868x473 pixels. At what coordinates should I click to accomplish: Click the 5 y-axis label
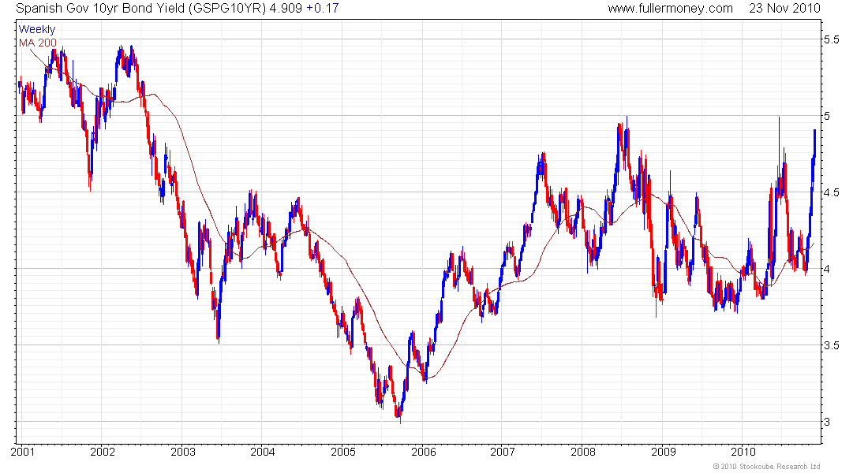(827, 116)
